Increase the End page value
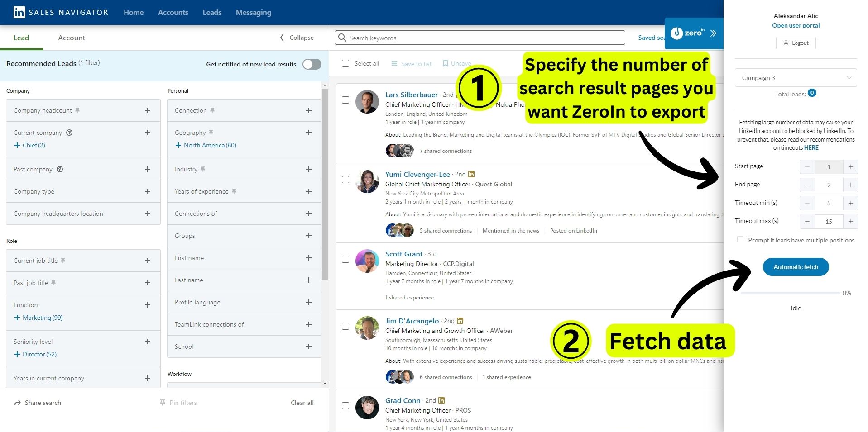Image resolution: width=868 pixels, height=432 pixels. point(851,185)
